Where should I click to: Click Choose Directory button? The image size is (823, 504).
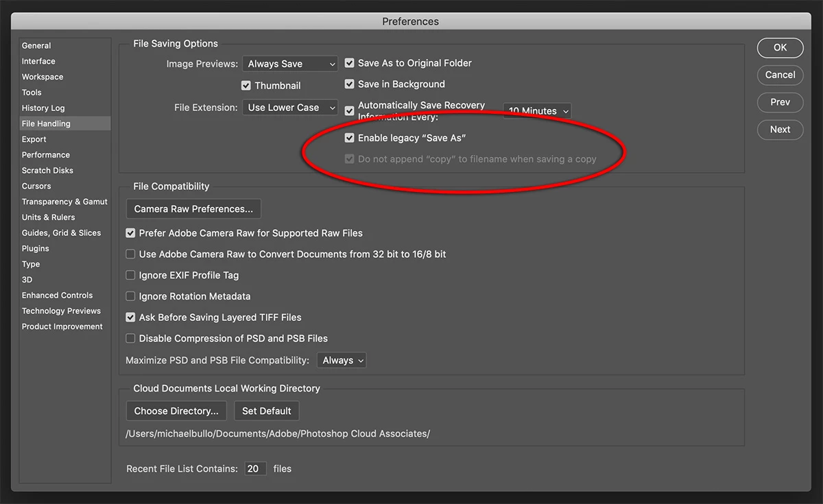point(176,411)
